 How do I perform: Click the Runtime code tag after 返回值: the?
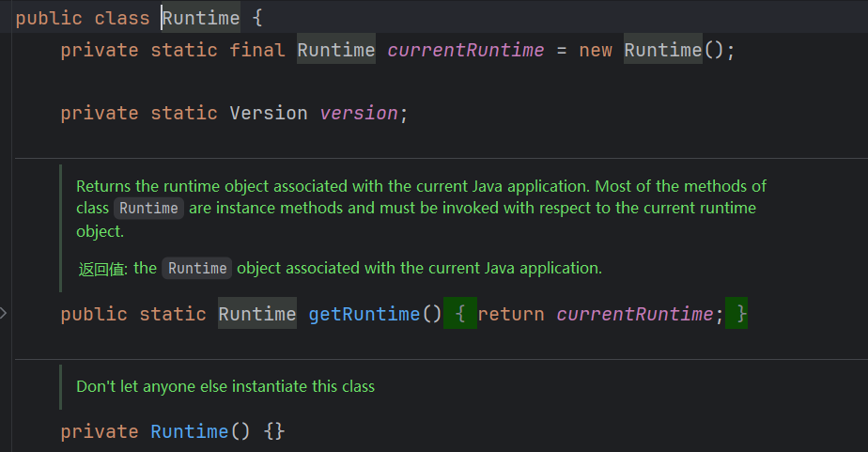point(197,268)
